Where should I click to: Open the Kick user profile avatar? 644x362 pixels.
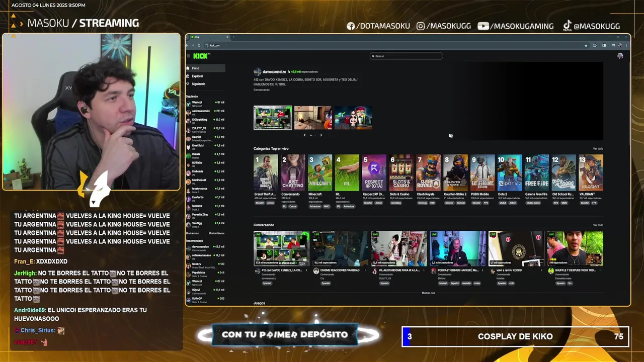(x=620, y=56)
